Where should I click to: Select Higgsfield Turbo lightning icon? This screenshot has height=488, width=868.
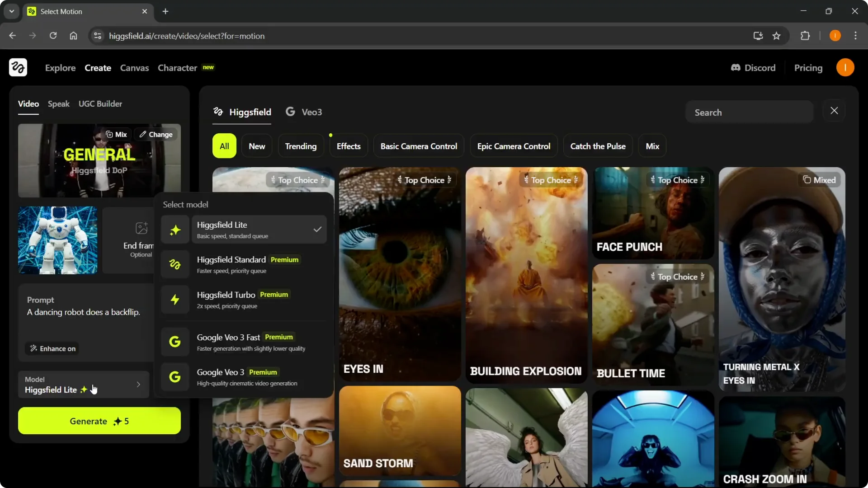point(175,300)
